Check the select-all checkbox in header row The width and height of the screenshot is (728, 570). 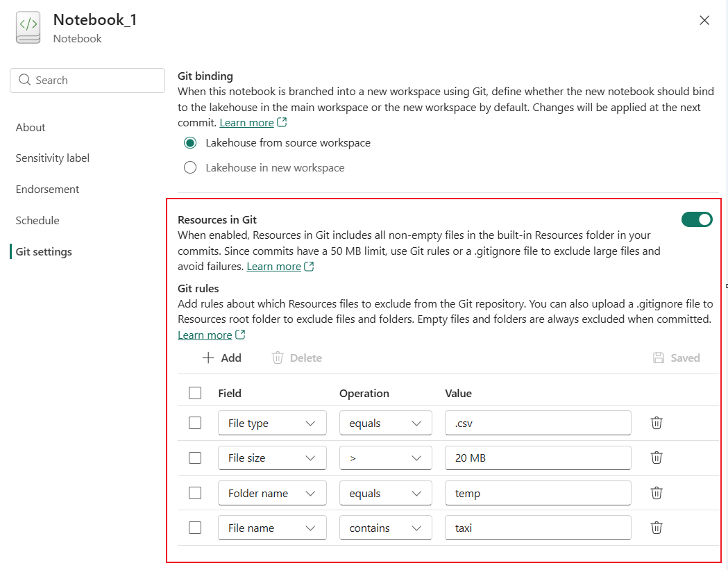(195, 393)
